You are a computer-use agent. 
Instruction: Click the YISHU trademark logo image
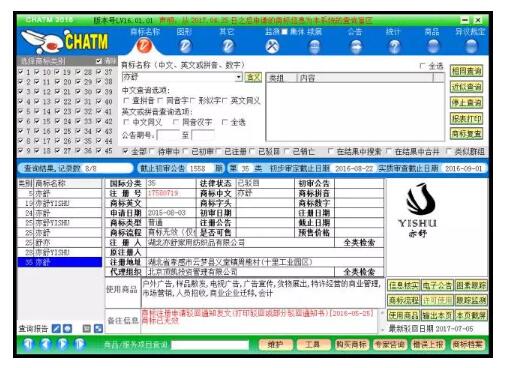click(417, 210)
